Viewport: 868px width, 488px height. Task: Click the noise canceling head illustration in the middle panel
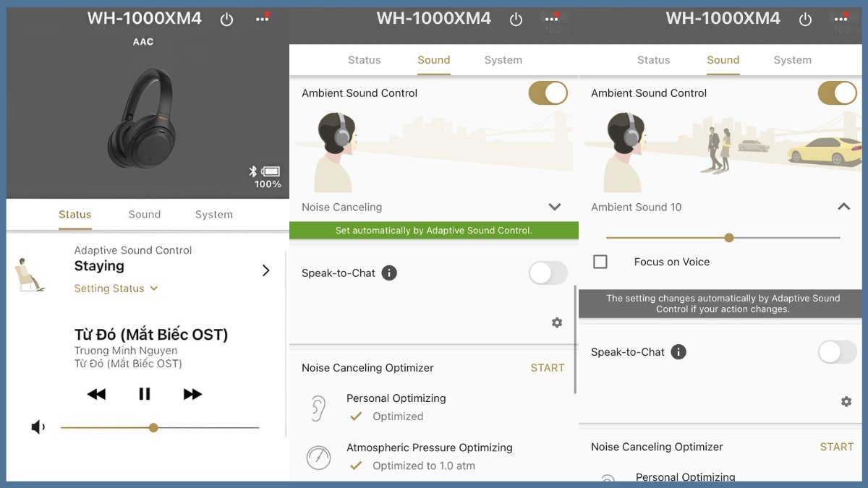[x=337, y=152]
